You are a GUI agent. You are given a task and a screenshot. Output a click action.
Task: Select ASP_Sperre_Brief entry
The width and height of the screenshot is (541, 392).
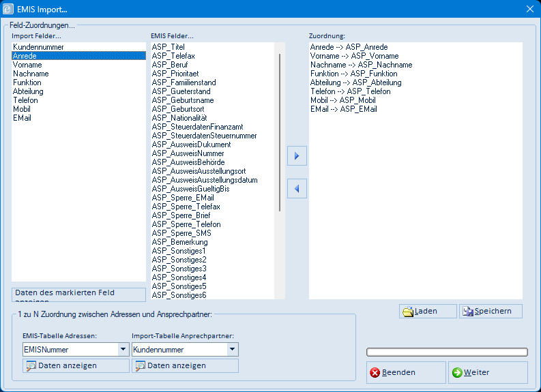(x=213, y=215)
